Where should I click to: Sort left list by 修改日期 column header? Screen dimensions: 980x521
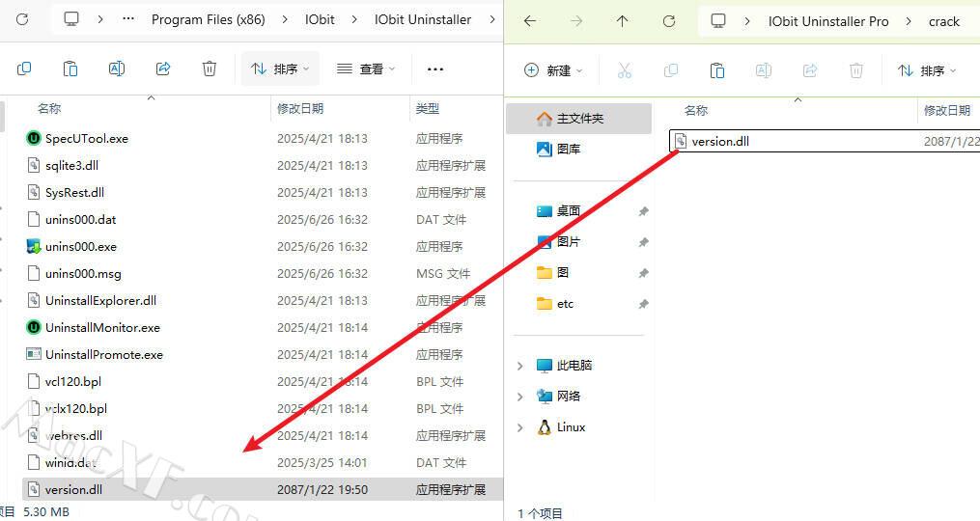pyautogui.click(x=300, y=109)
